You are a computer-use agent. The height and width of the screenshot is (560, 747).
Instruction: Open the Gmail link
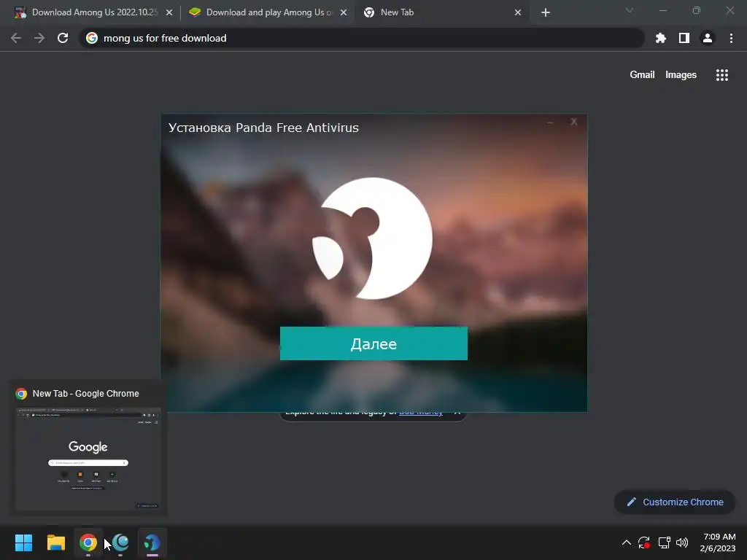point(642,75)
